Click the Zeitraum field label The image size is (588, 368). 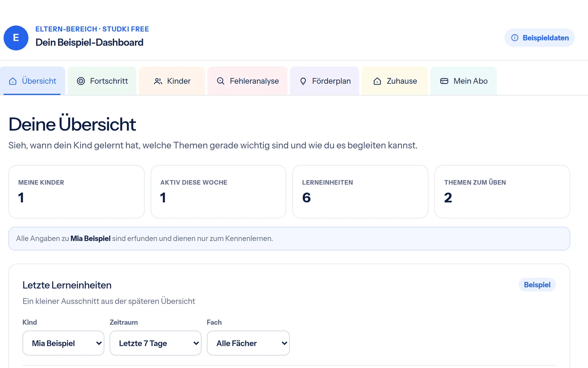pyautogui.click(x=124, y=322)
